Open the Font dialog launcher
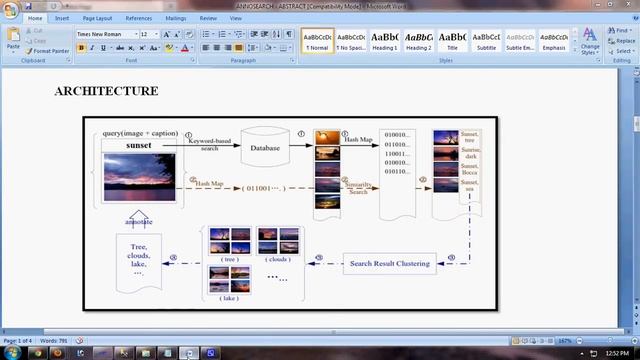This screenshot has height=360, width=640. [x=193, y=60]
